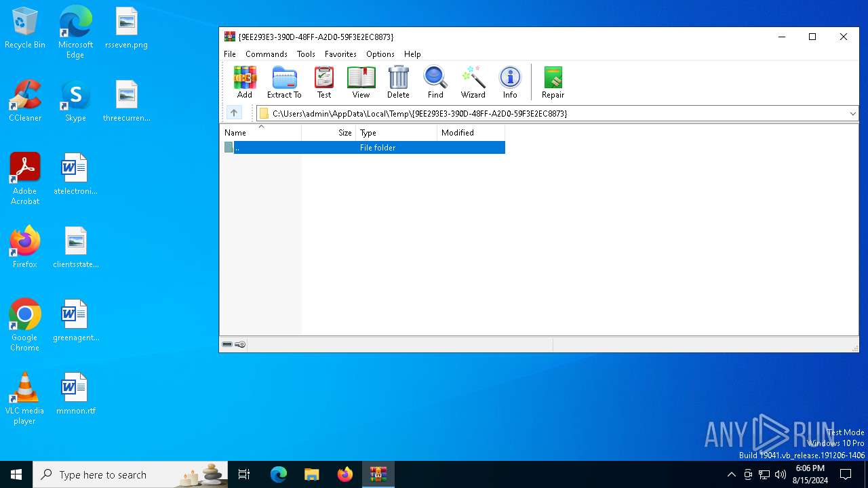Select the CCleaner desktop shortcut
Screen dimensions: 868x488
coord(25,101)
